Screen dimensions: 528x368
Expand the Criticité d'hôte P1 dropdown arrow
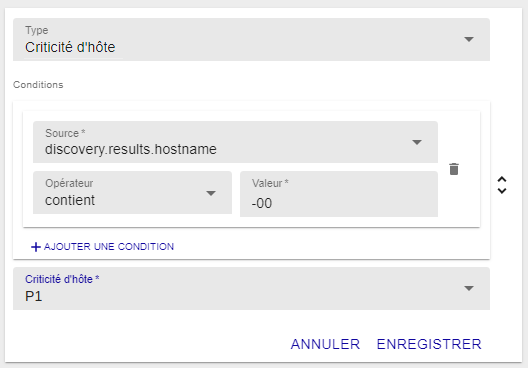click(x=469, y=288)
